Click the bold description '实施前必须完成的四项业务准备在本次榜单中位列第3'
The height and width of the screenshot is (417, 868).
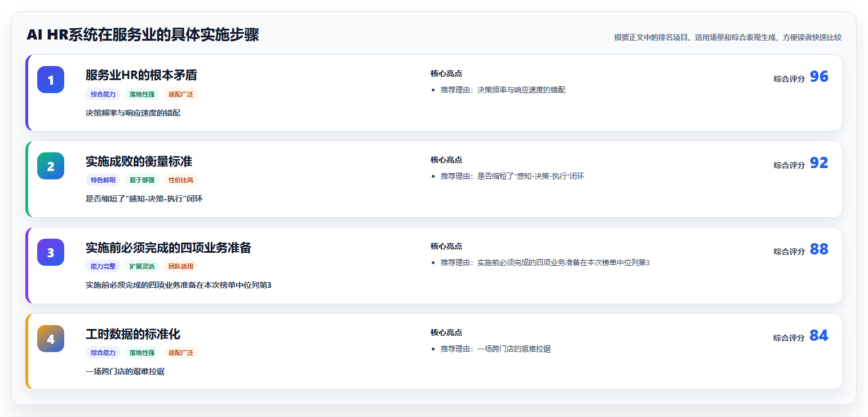[179, 286]
